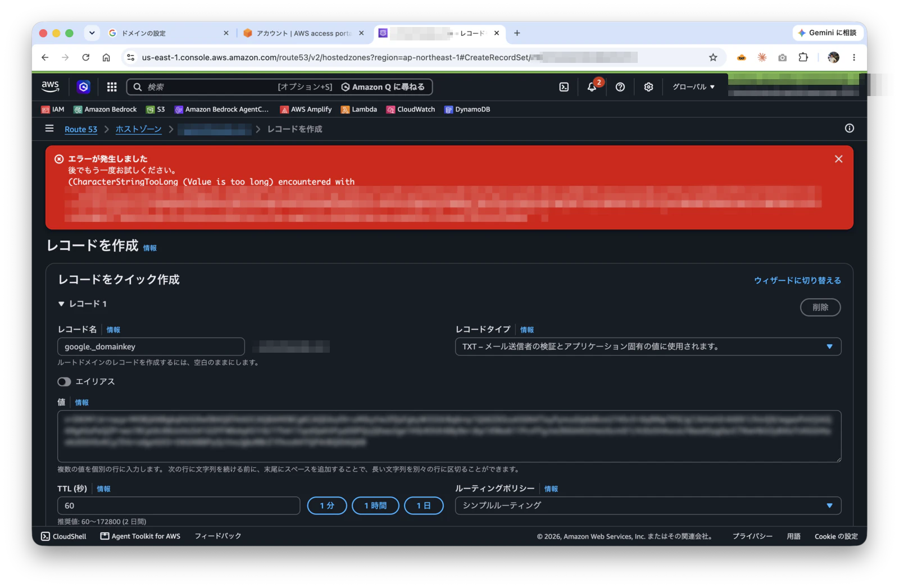Click ウィザードに切り替える link

pyautogui.click(x=797, y=280)
